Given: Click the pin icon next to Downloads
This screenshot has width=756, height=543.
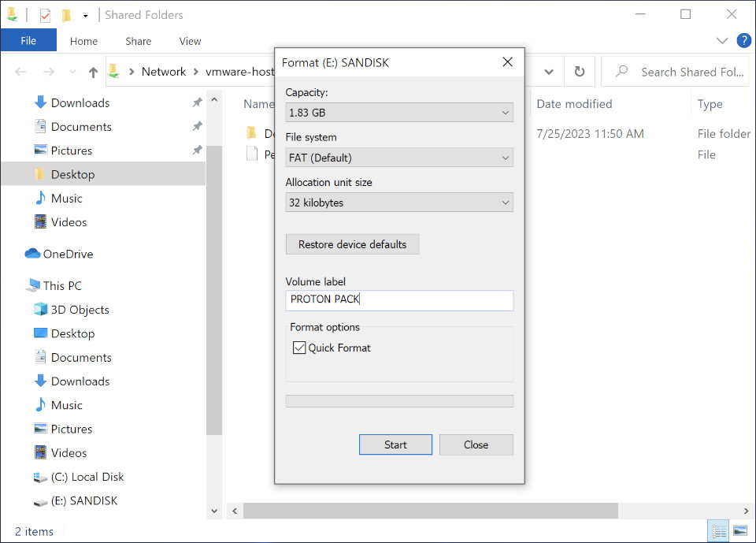Looking at the screenshot, I should (x=197, y=102).
